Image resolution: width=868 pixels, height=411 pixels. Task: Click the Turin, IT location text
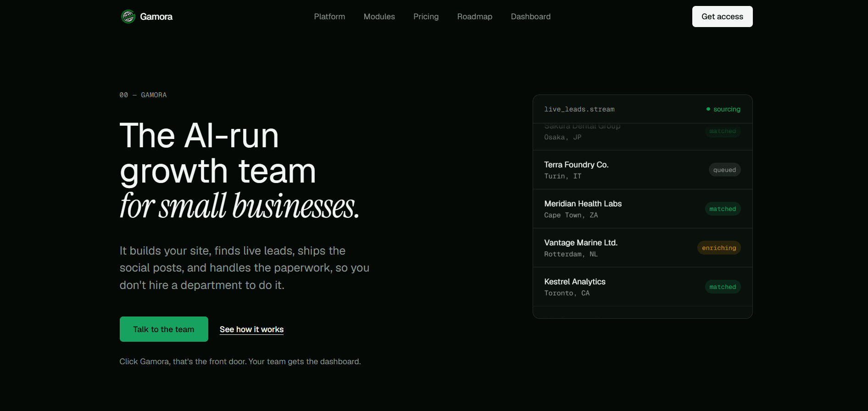[562, 176]
